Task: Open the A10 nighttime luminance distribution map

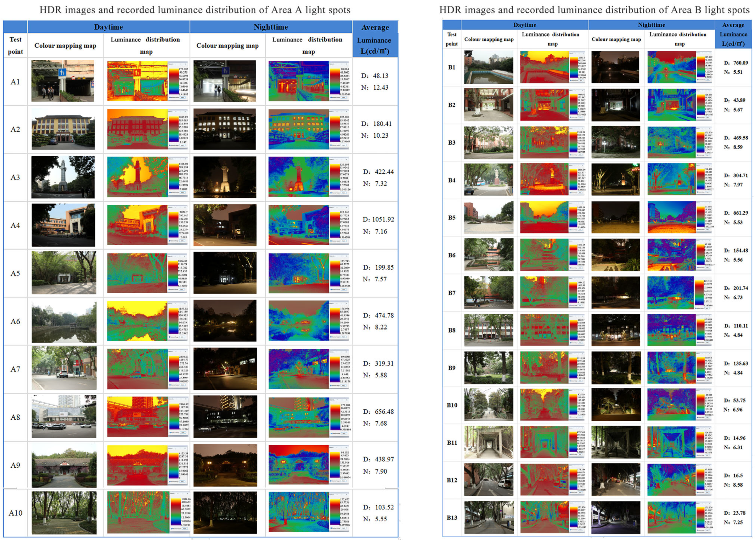Action: pos(298,512)
